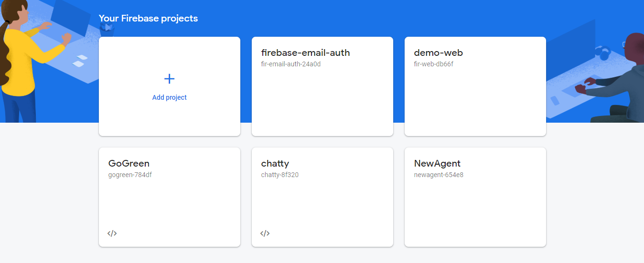Open the GoGreen project title
The width and height of the screenshot is (644, 263).
point(129,163)
